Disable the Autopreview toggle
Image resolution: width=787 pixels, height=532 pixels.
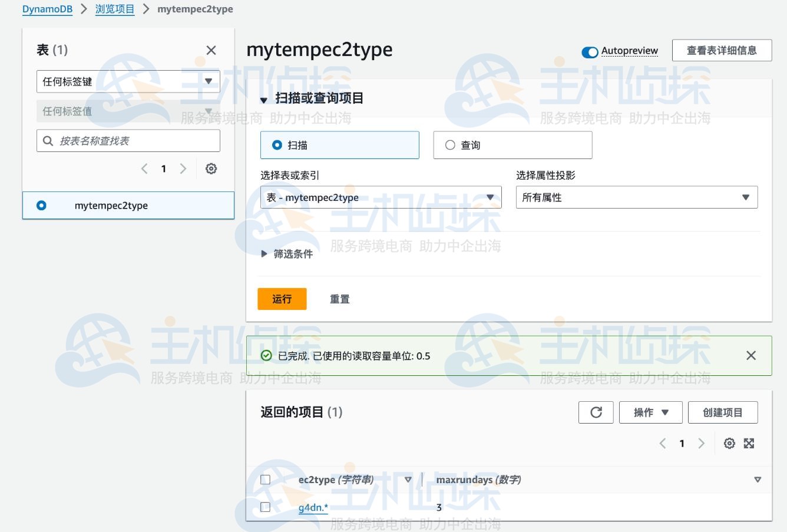(589, 52)
